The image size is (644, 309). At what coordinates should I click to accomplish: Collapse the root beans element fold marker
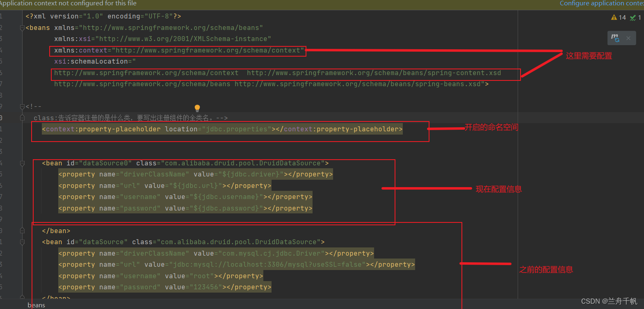pos(22,28)
